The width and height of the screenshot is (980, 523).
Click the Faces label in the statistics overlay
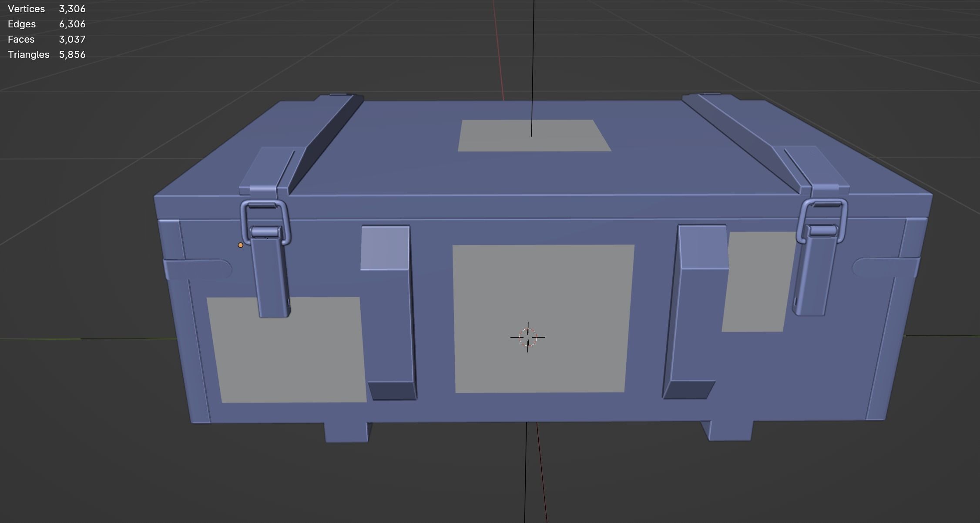(x=21, y=39)
